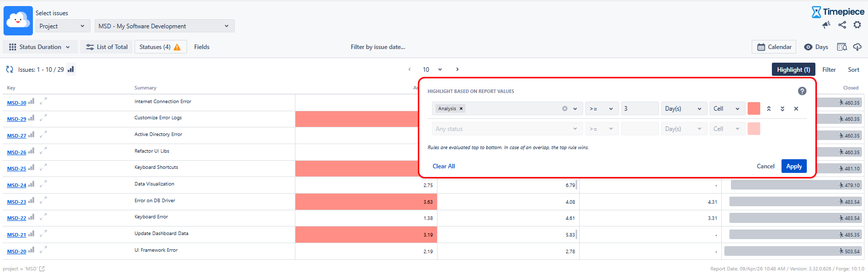Open the Calendar button
The height and width of the screenshot is (276, 868).
[774, 47]
